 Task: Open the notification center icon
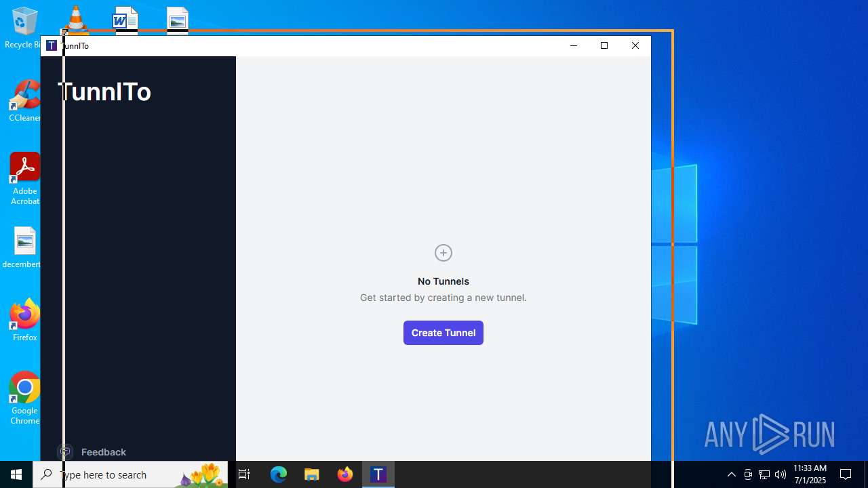pyautogui.click(x=846, y=474)
